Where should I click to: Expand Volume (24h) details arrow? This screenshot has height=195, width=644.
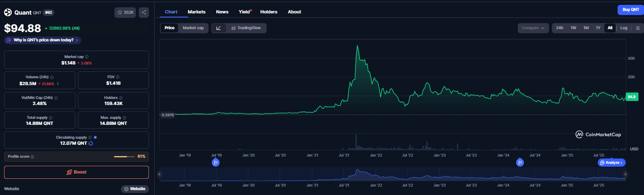(x=58, y=84)
